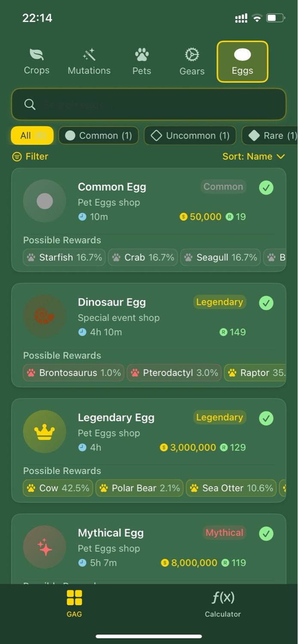Open the Calculator tab
This screenshot has height=644, width=298.
223,603
